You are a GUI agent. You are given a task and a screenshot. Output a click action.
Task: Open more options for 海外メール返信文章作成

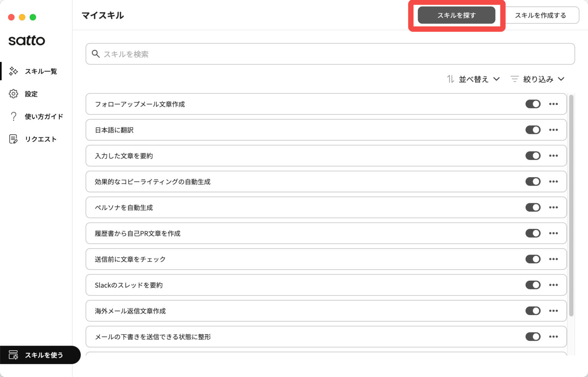pos(554,311)
